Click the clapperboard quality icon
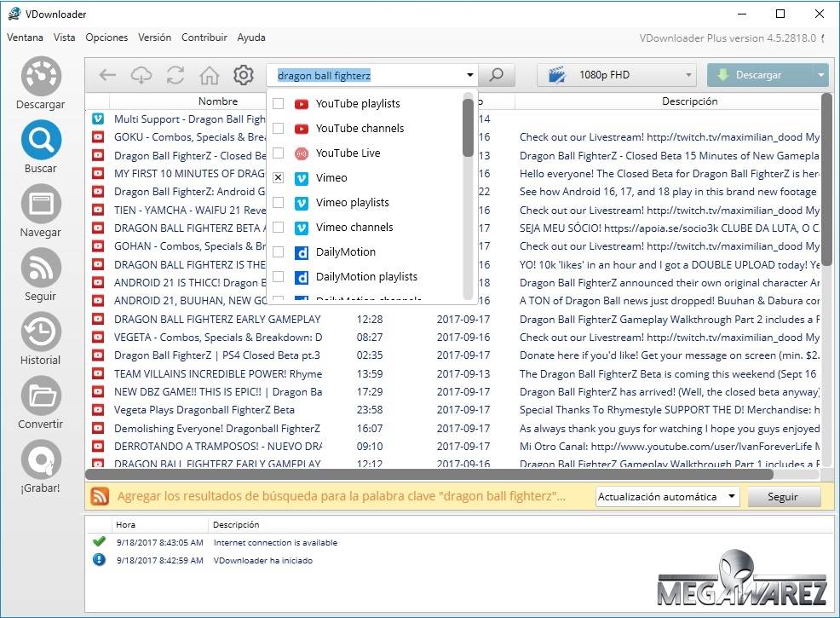The width and height of the screenshot is (840, 618). tap(557, 75)
